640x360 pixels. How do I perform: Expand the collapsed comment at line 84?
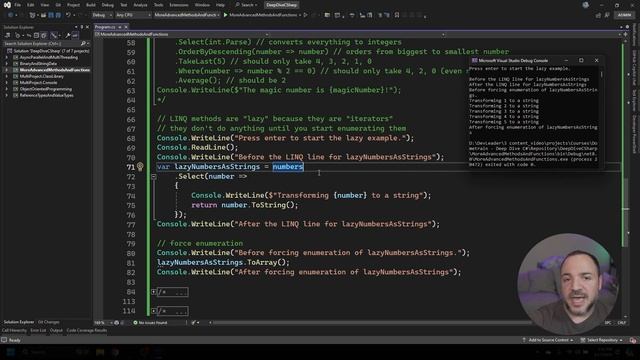[x=153, y=292]
